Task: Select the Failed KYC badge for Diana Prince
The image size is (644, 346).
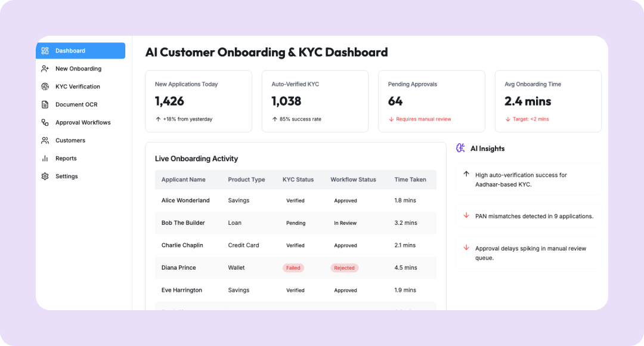Action: pyautogui.click(x=293, y=268)
